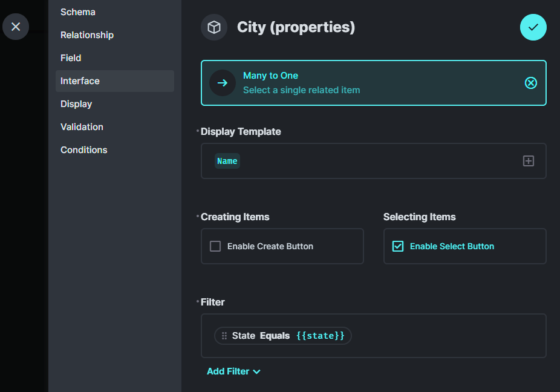This screenshot has height=392, width=560.
Task: Uncheck Enable Select Button
Action: tap(397, 246)
